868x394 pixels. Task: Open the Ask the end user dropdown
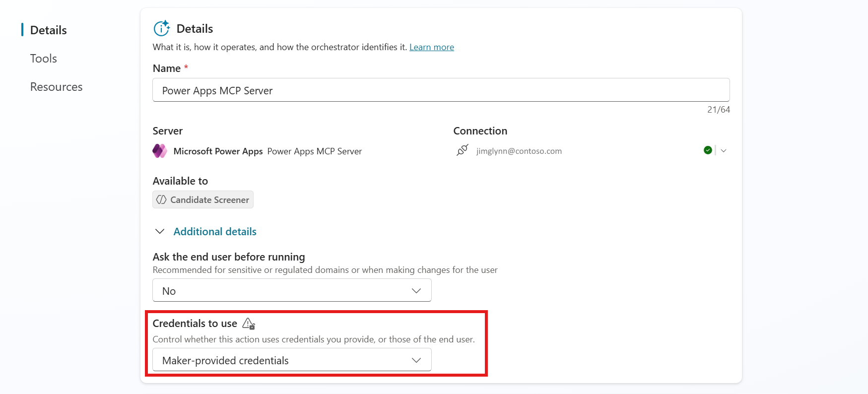tap(292, 290)
